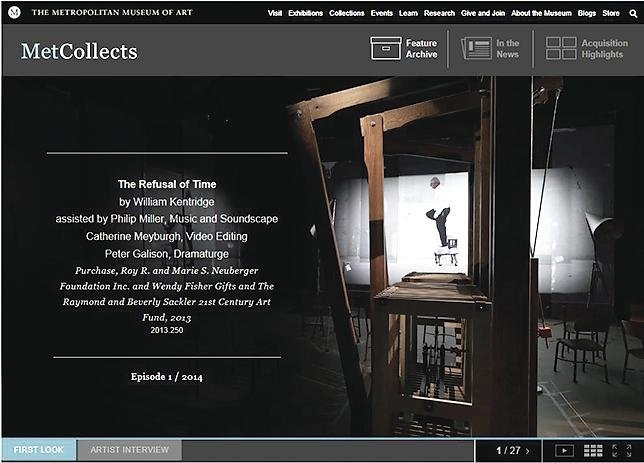Click the 1 / 27 slide counter

(508, 451)
